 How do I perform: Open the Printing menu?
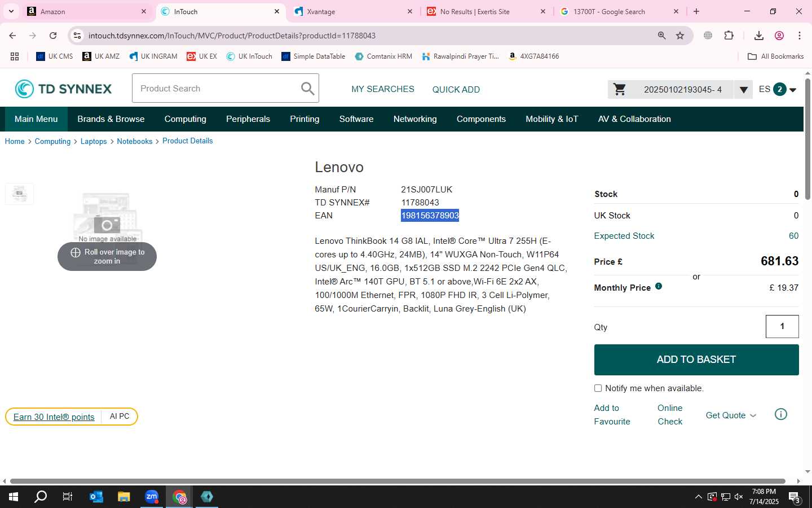304,119
